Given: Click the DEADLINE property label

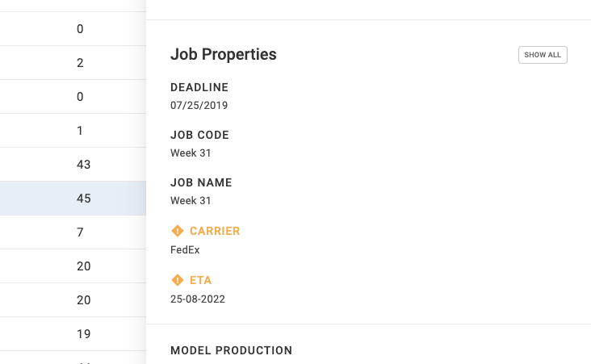Looking at the screenshot, I should click(x=199, y=87).
